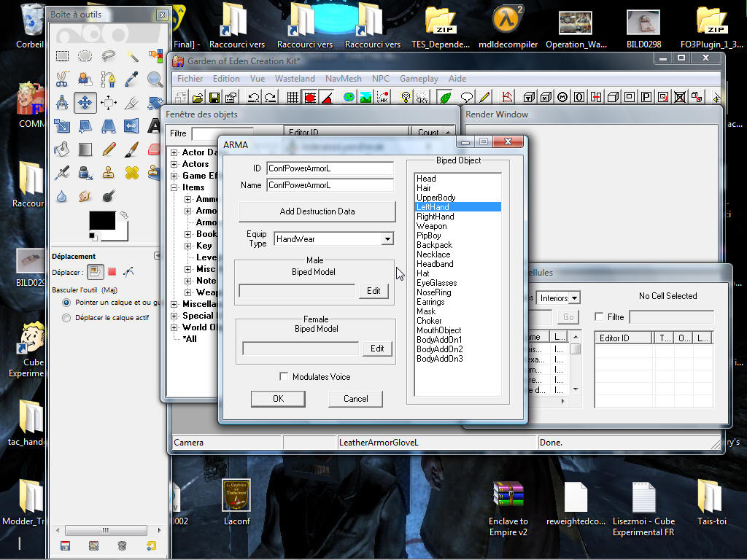Select the Flip tool

132,125
